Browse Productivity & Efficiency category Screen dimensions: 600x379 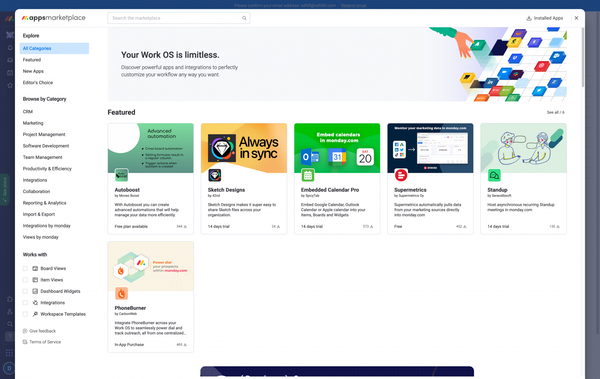point(47,169)
